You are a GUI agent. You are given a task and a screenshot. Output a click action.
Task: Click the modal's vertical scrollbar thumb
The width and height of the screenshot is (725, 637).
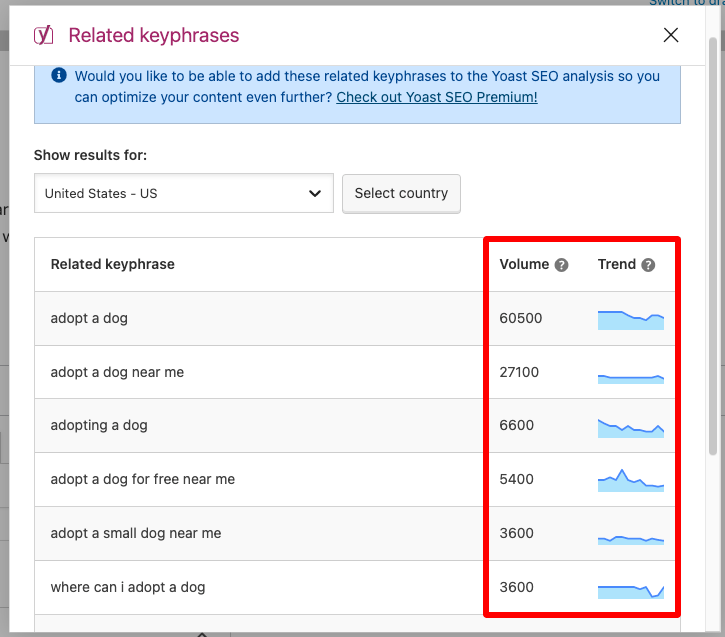(x=713, y=247)
